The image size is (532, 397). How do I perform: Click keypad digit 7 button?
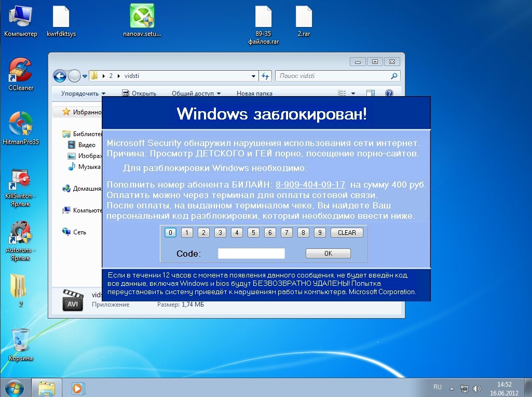(x=287, y=233)
